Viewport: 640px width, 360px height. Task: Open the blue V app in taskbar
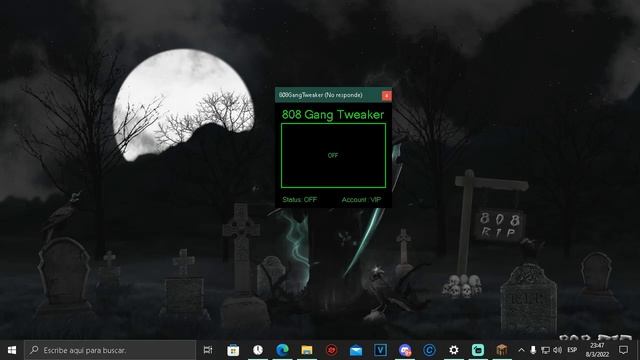pyautogui.click(x=380, y=350)
